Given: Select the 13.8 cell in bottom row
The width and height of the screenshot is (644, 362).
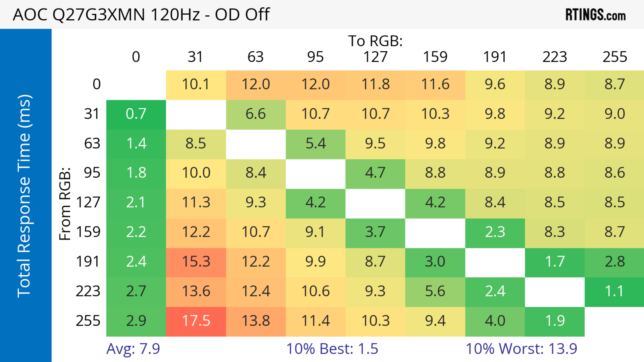Looking at the screenshot, I should [256, 322].
